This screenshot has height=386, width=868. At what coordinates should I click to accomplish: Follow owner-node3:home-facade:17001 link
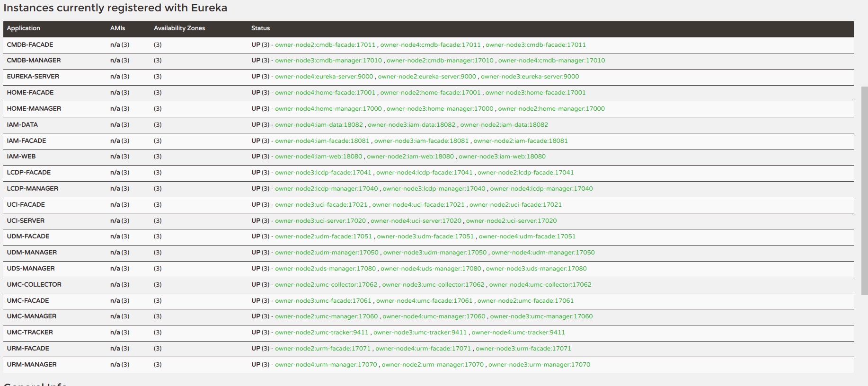[x=536, y=93]
